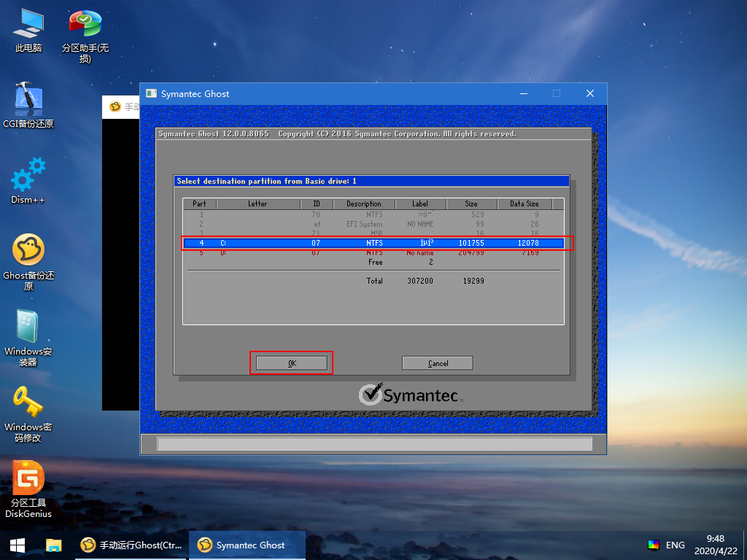Open 分区助手(无损) desktop icon
This screenshot has width=747, height=560.
[85, 36]
